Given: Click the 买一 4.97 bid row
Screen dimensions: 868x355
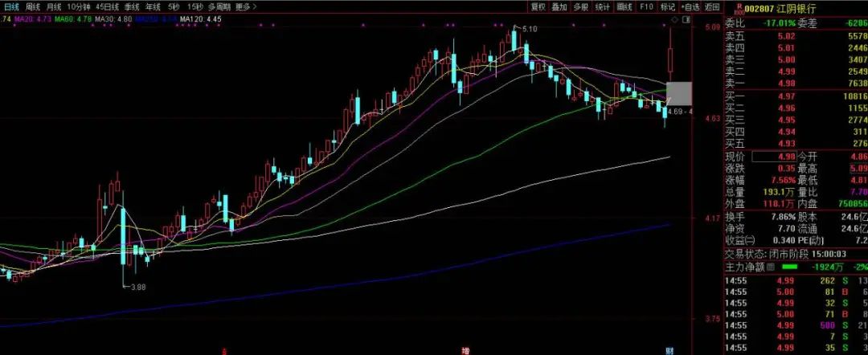Looking at the screenshot, I should click(796, 96).
